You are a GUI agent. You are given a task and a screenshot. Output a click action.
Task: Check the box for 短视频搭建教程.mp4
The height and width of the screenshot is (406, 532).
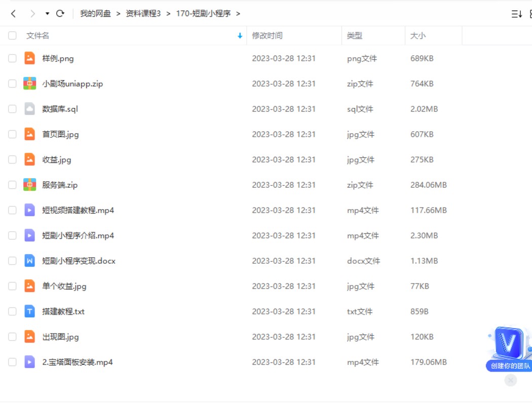(12, 210)
